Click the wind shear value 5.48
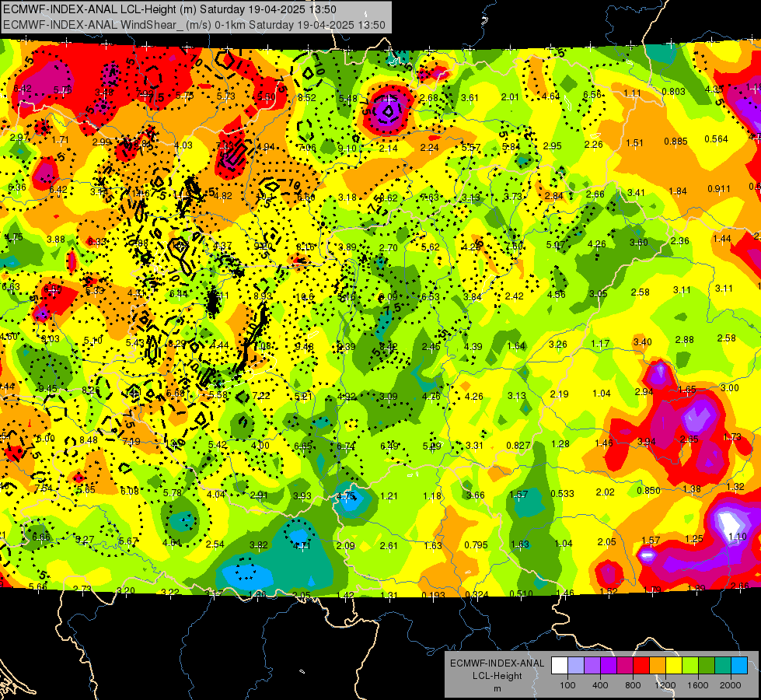The width and height of the screenshot is (761, 700). click(348, 99)
